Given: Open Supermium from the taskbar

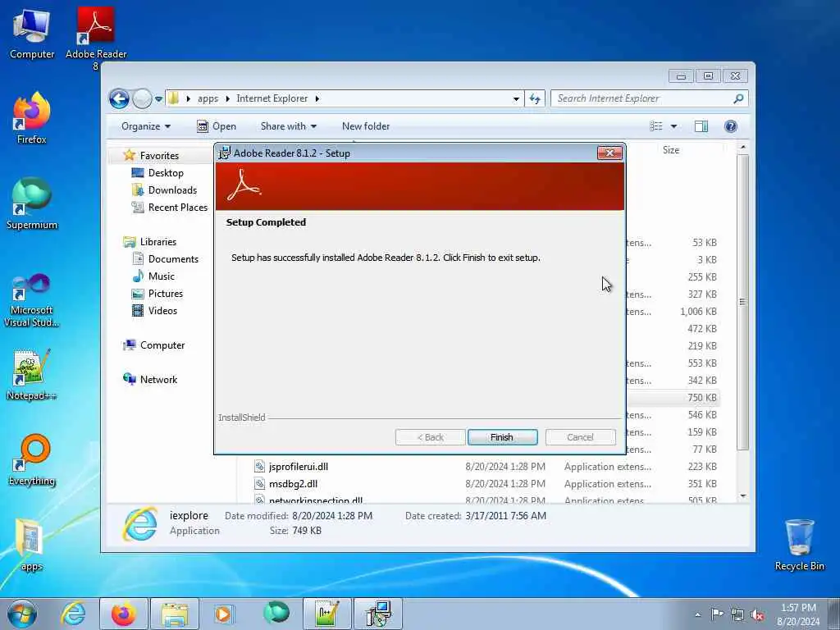Looking at the screenshot, I should pyautogui.click(x=276, y=614).
